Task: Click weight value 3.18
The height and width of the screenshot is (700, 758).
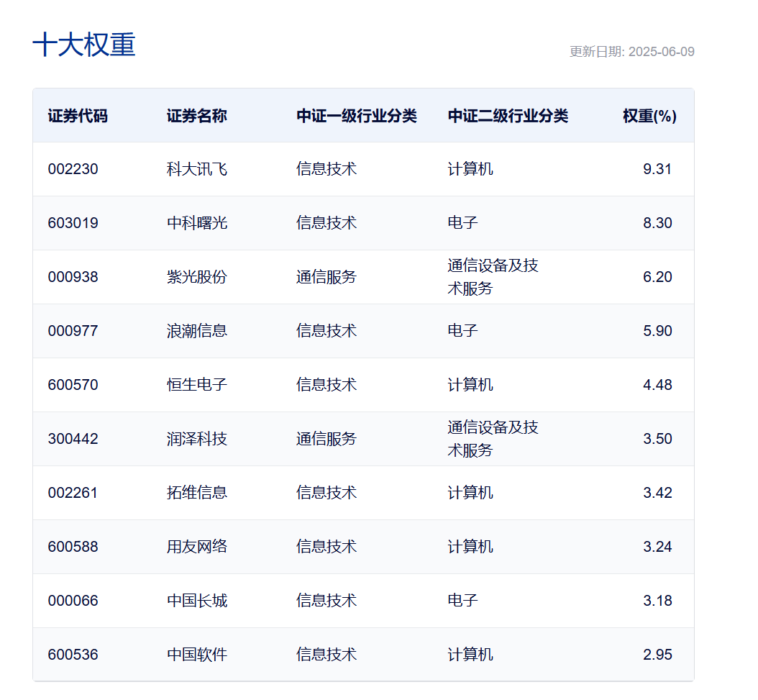Action: pyautogui.click(x=657, y=601)
